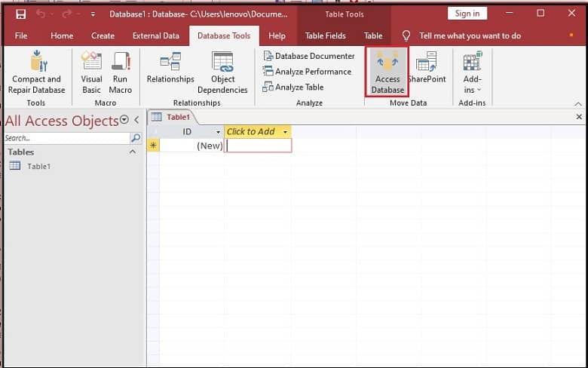
Task: Show Object Dependencies
Action: click(x=222, y=72)
